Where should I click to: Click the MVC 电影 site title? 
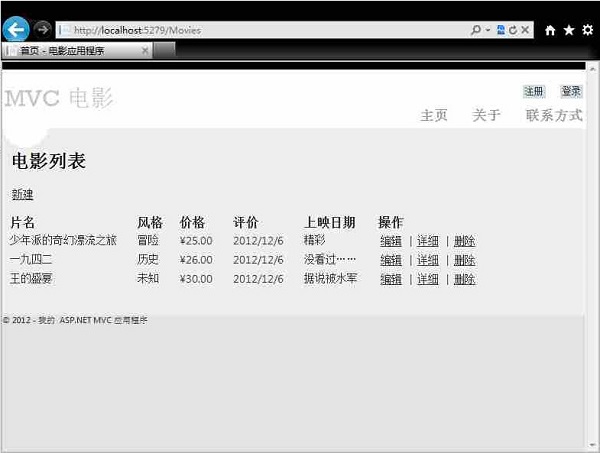tap(59, 98)
